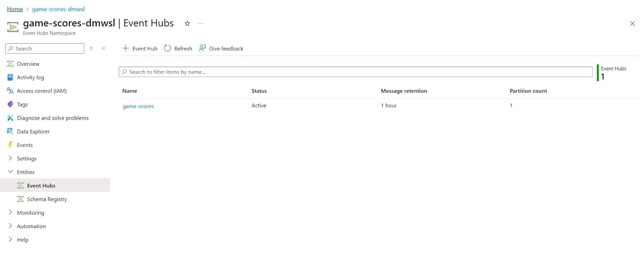Click the Diagnose wrench icon
The width and height of the screenshot is (644, 254).
pyautogui.click(x=10, y=118)
